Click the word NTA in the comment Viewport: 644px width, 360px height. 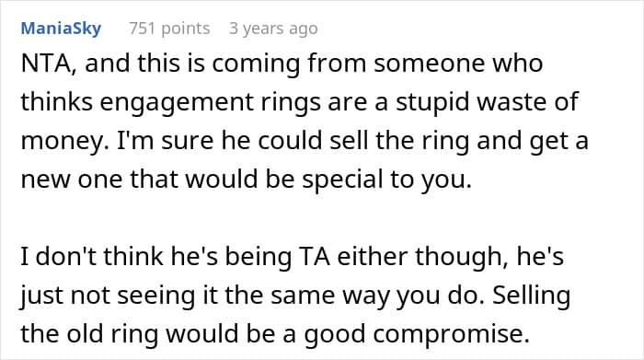pyautogui.click(x=48, y=64)
